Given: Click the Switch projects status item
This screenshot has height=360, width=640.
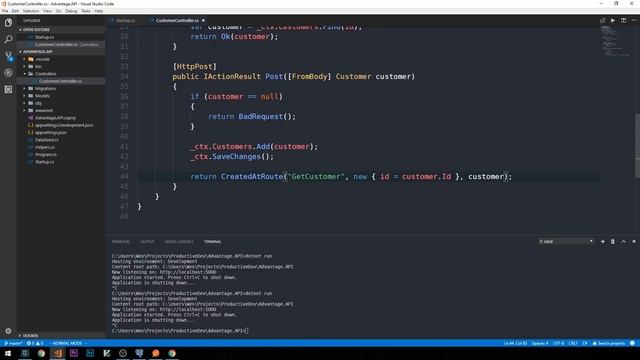Looking at the screenshot, I should 609,343.
